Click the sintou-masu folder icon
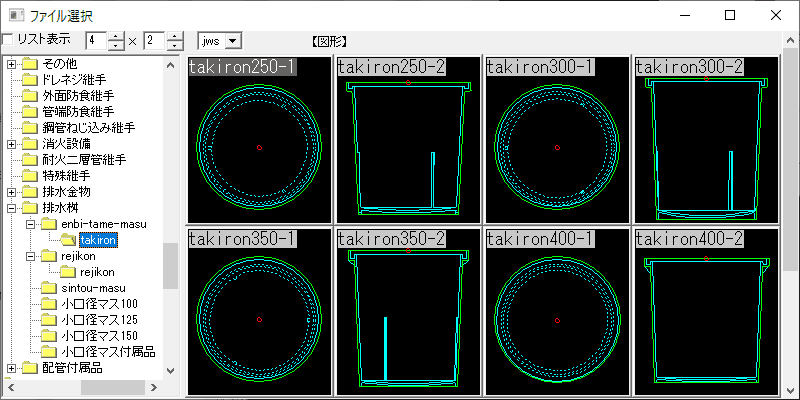Viewport: 800px width, 400px height. click(x=49, y=288)
